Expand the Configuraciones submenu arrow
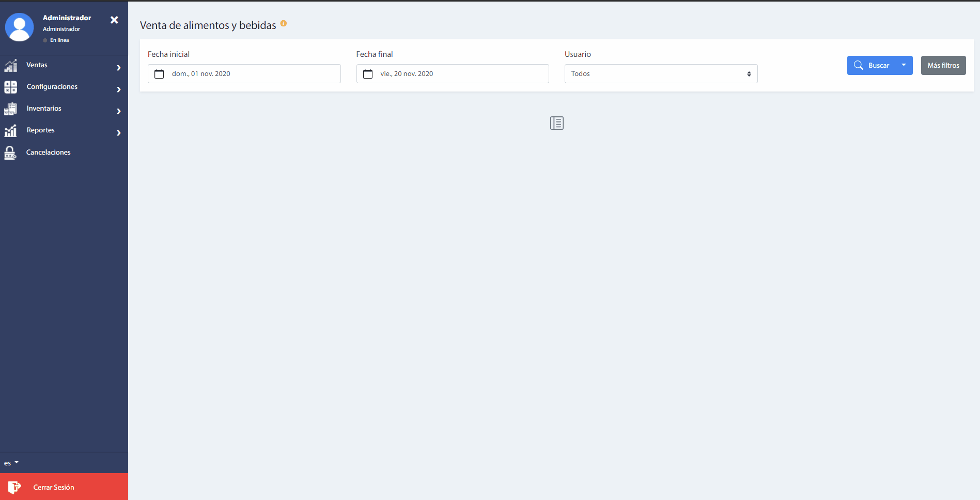Screen dimensions: 980x500 tap(119, 89)
